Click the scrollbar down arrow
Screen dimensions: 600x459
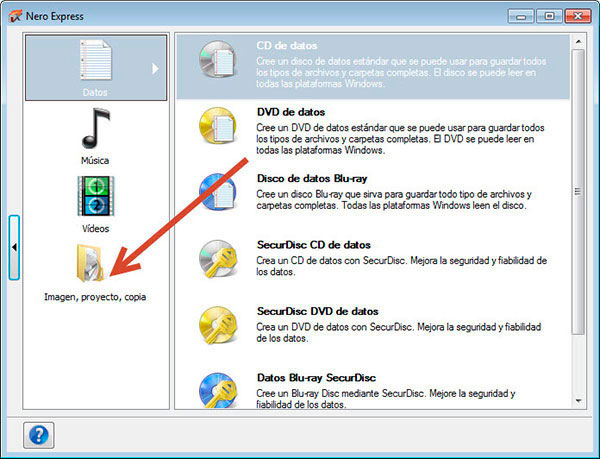[578, 401]
